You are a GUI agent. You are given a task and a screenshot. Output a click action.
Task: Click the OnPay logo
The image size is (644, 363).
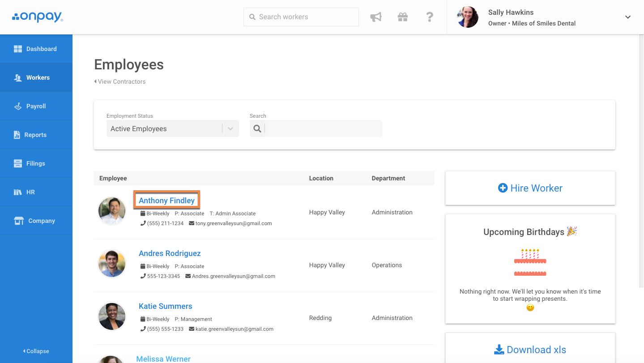[37, 17]
